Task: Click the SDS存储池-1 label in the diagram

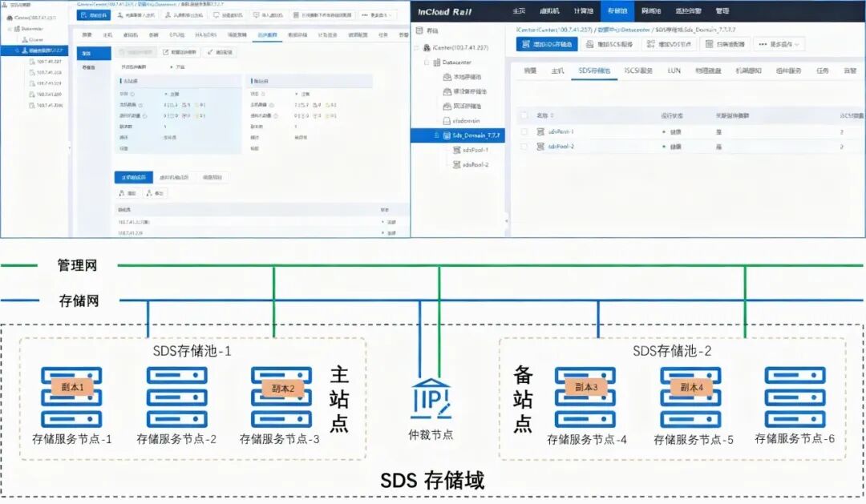Action: pos(192,350)
